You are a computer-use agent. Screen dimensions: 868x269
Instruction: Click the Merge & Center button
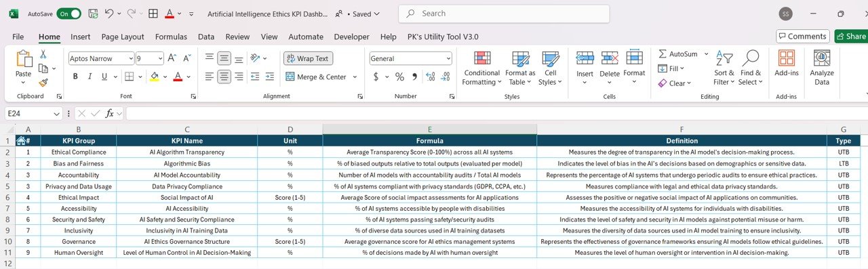pos(316,77)
